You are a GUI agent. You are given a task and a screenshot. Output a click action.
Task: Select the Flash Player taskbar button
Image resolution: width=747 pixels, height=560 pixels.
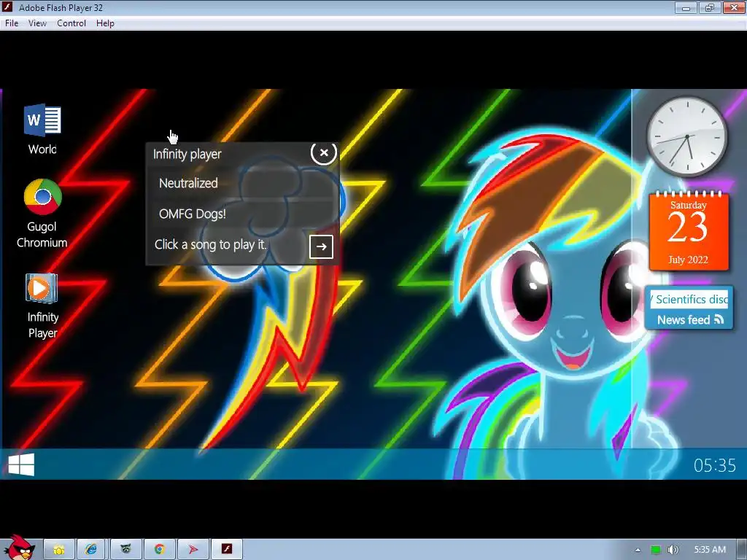pos(227,550)
